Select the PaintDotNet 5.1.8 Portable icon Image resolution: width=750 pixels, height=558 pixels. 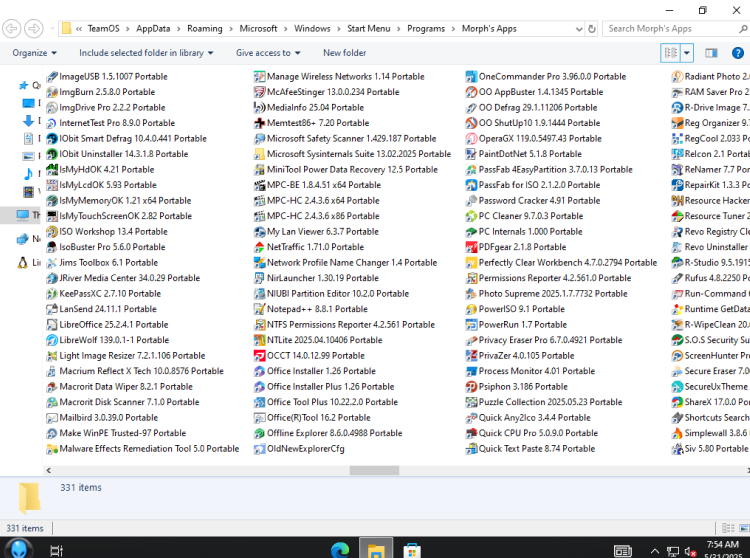tap(471, 154)
